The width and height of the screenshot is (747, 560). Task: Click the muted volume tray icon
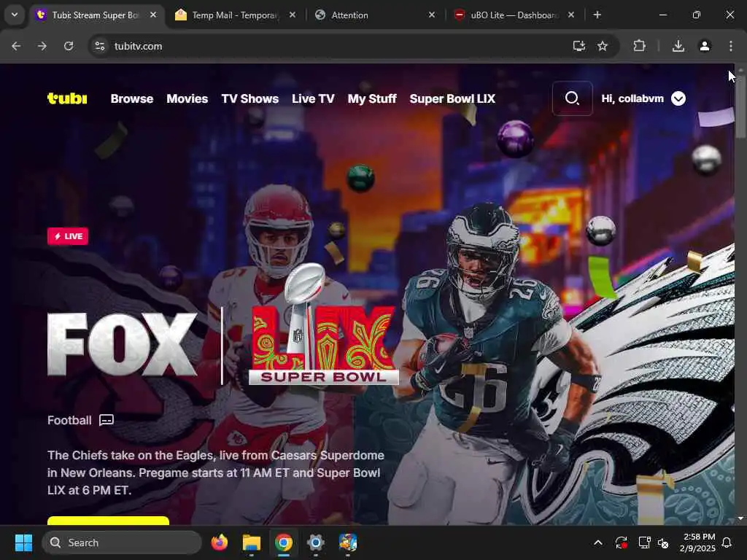[x=663, y=542]
